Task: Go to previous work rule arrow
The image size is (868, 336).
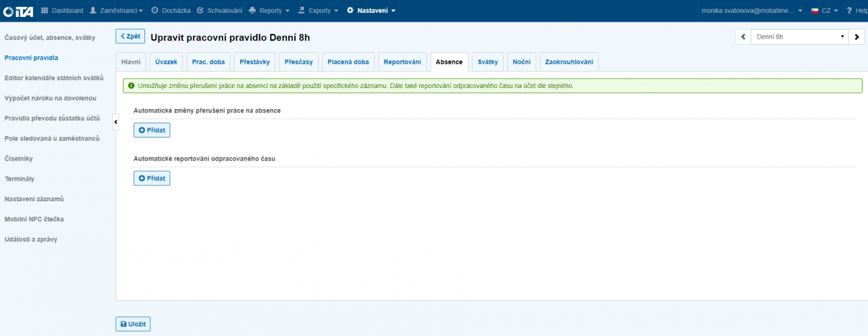Action: [x=743, y=37]
